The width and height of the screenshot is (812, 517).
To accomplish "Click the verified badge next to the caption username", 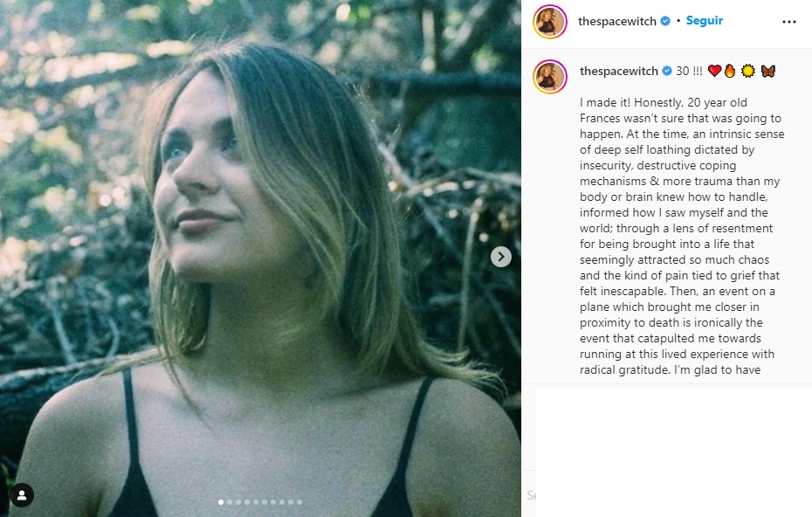I will [x=666, y=71].
